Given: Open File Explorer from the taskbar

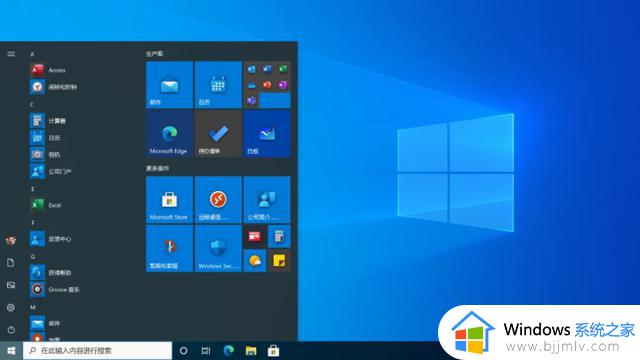Looking at the screenshot, I should click(x=251, y=351).
